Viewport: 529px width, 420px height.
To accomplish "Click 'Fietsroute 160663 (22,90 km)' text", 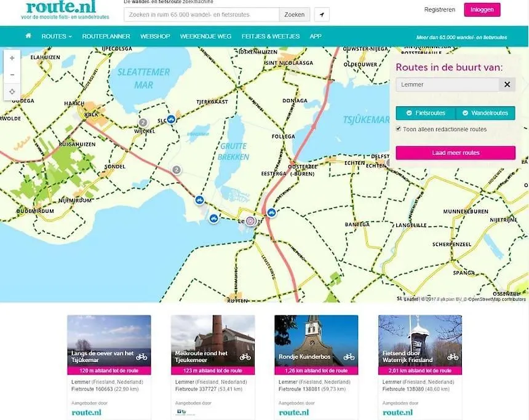I will pos(105,389).
